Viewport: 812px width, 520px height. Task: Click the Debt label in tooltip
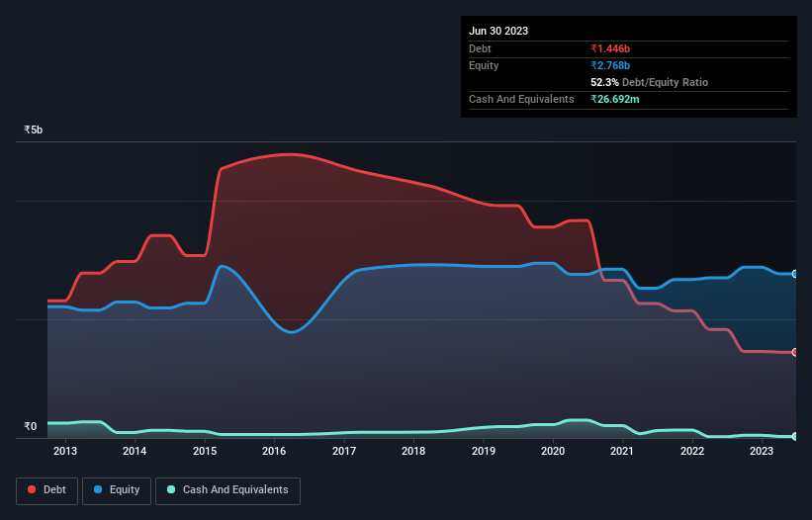[480, 48]
